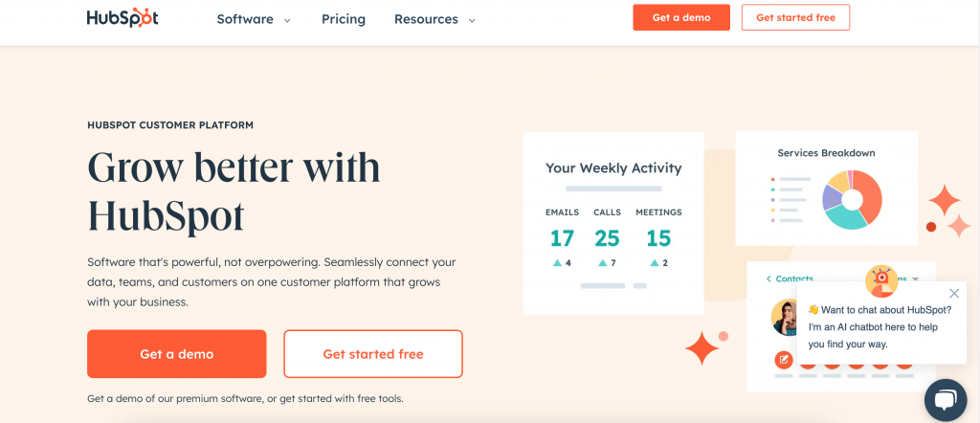Click the orange chatbot avatar icon
This screenshot has height=423, width=980.
point(881,281)
